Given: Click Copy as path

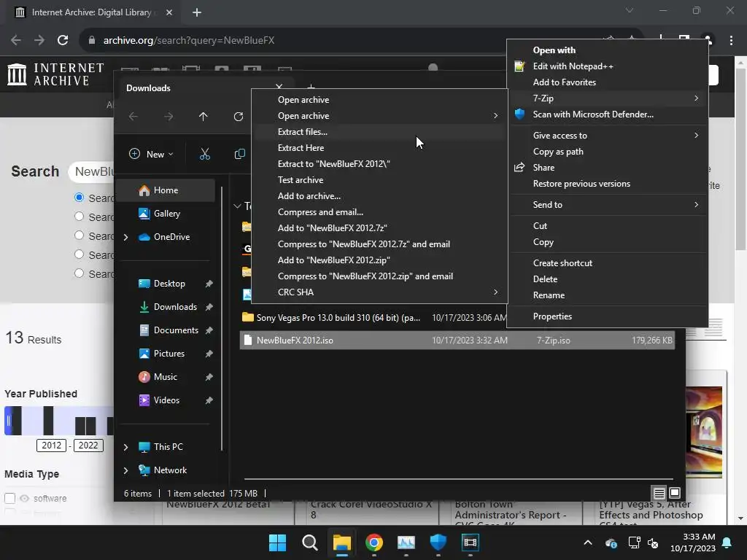Looking at the screenshot, I should point(608,152).
